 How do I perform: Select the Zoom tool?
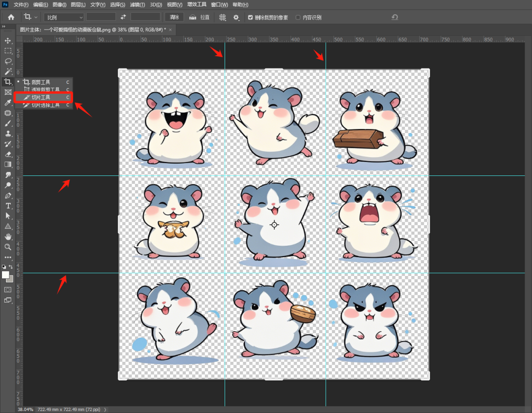coord(7,247)
